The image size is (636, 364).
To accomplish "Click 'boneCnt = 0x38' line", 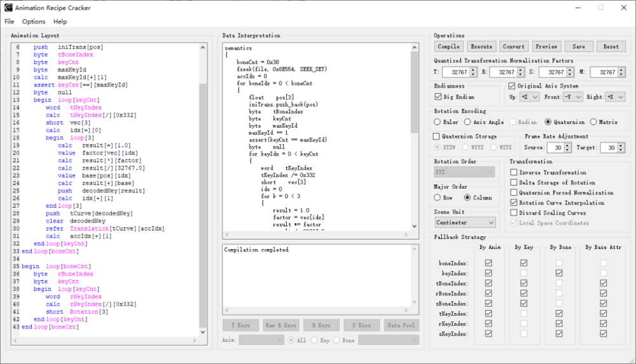I will click(258, 62).
